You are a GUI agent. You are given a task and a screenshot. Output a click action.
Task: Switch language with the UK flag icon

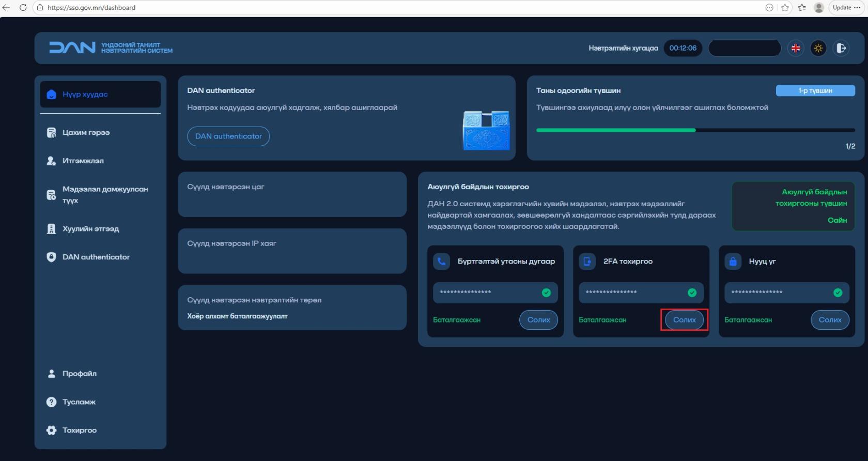pos(796,48)
